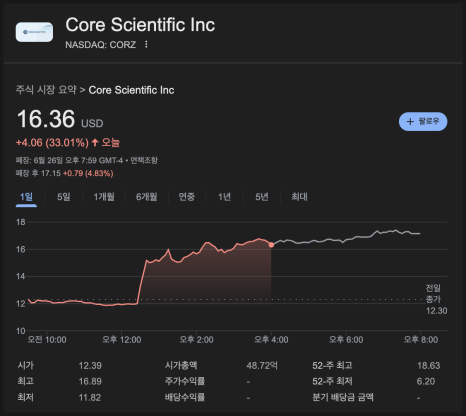Click the 배당수익률 label
This screenshot has width=466, height=416.
click(x=185, y=397)
